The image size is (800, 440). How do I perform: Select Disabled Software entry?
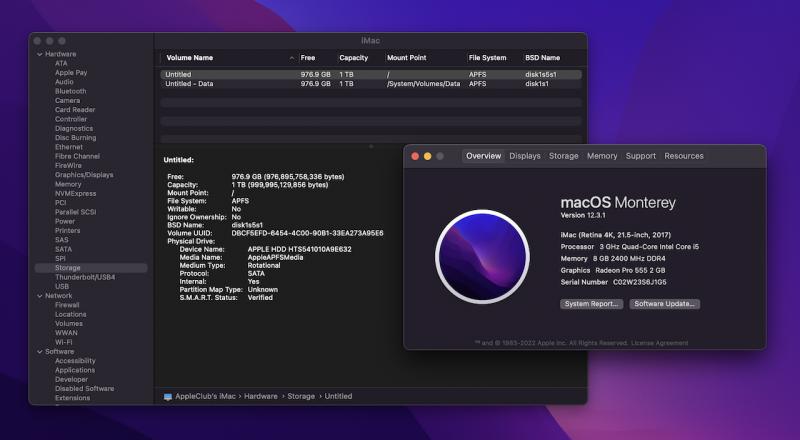85,388
